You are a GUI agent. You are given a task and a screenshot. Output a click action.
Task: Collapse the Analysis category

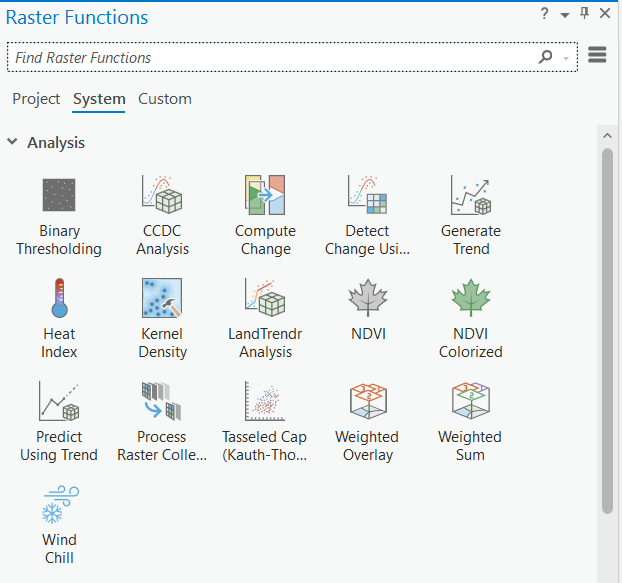coord(12,143)
